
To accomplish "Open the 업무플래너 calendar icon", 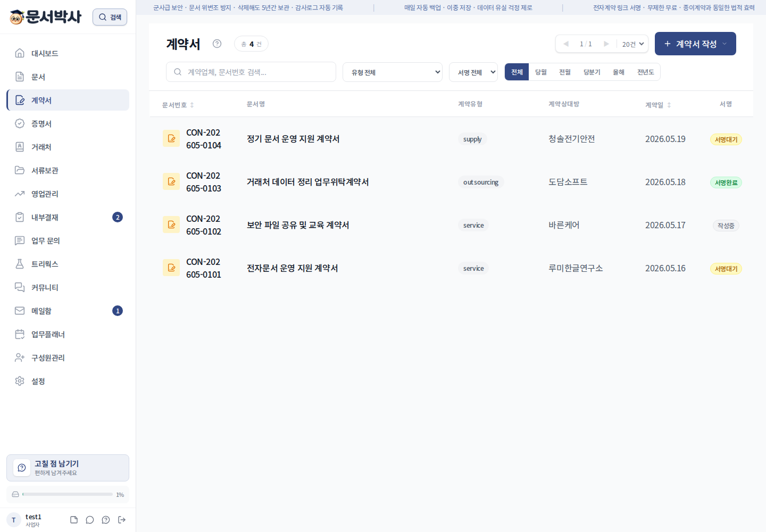I will pyautogui.click(x=20, y=334).
